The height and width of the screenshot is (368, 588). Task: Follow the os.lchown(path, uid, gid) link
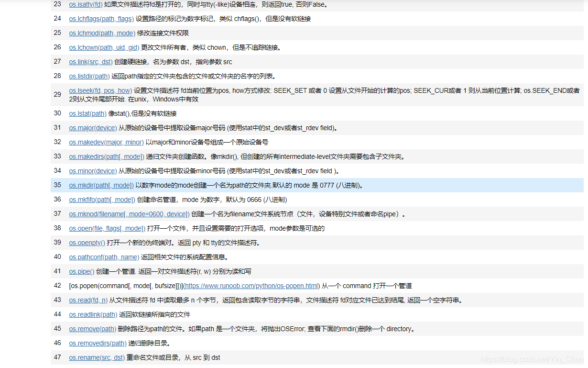[104, 47]
